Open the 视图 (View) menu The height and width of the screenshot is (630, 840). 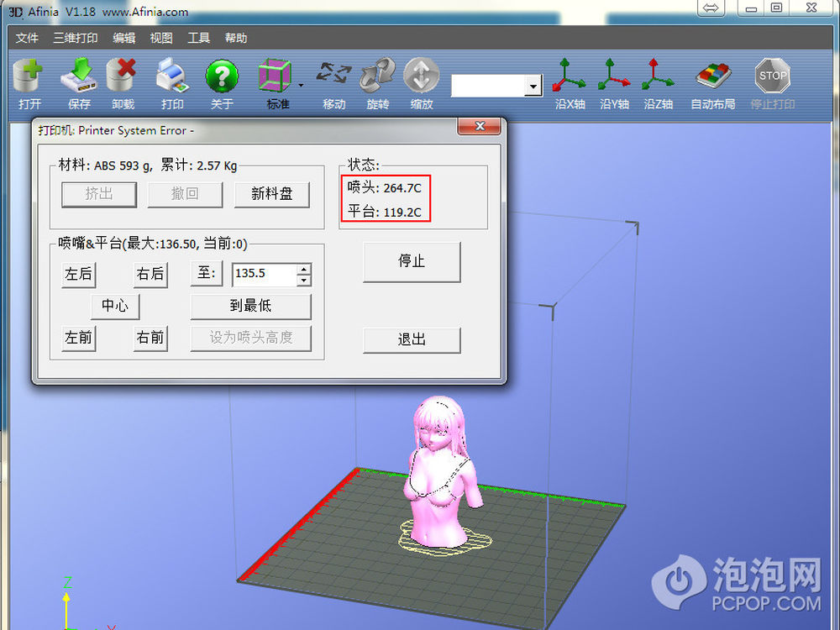coord(161,38)
